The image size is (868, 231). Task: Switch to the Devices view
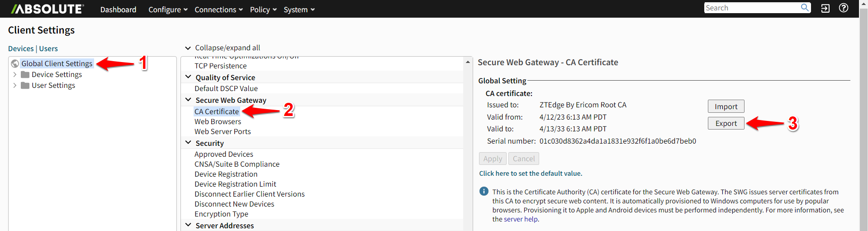click(x=21, y=48)
